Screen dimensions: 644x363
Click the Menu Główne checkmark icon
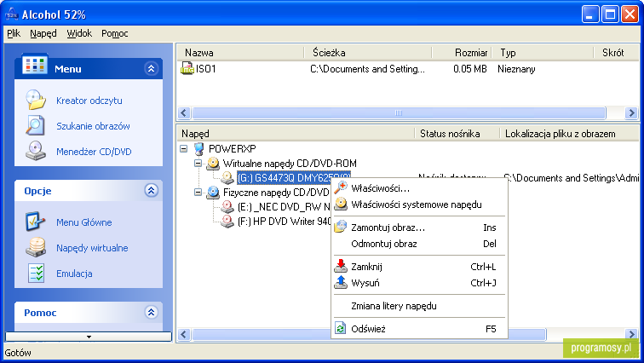coord(35,222)
